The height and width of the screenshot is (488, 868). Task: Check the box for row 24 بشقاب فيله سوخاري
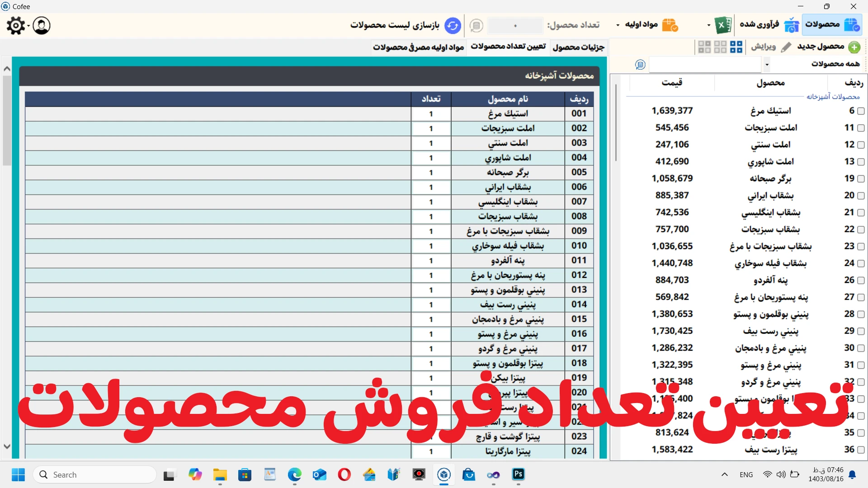click(x=861, y=263)
